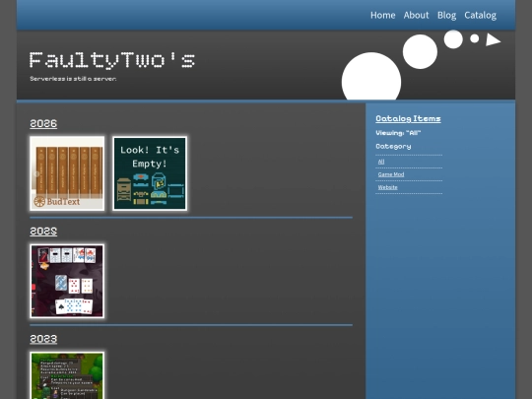The width and height of the screenshot is (532, 399).
Task: Go to the About page
Action: (x=416, y=15)
